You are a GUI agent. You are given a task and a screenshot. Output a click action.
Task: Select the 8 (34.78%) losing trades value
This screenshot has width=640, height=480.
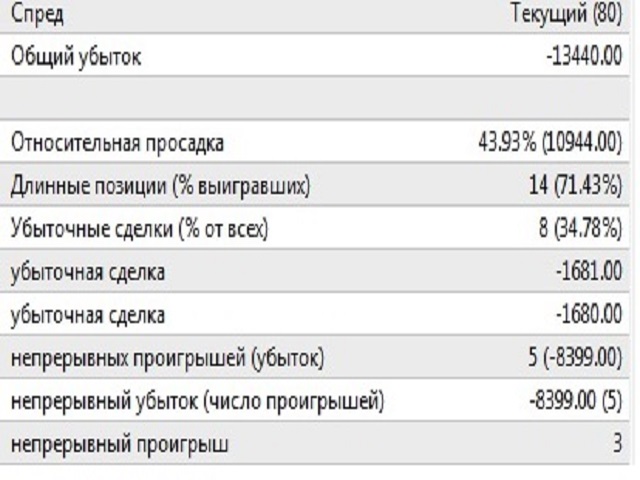point(580,228)
